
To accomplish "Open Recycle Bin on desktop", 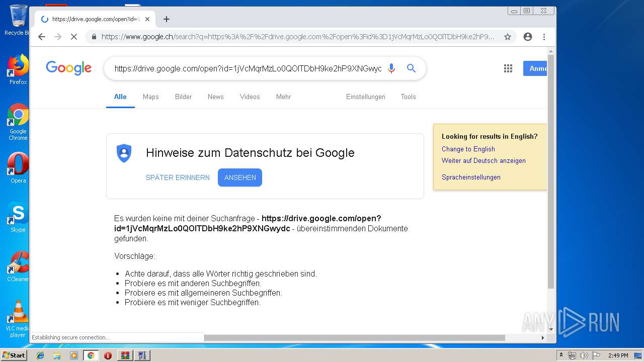I will click(x=18, y=20).
